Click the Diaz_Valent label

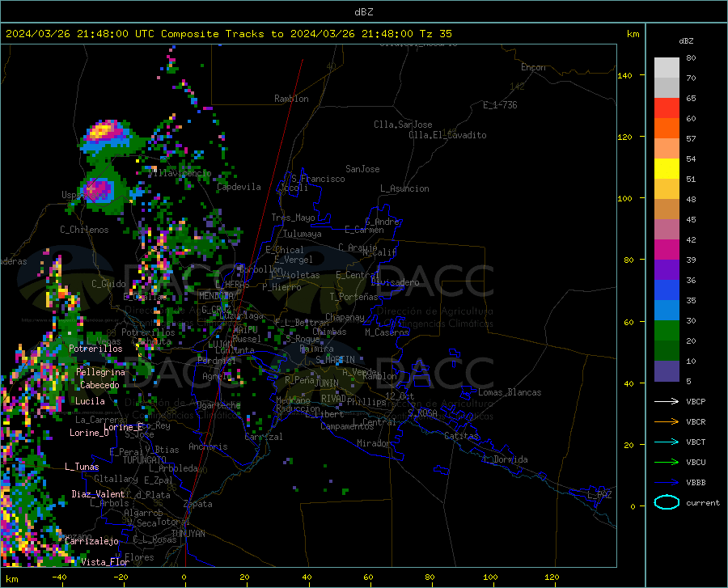pos(98,494)
